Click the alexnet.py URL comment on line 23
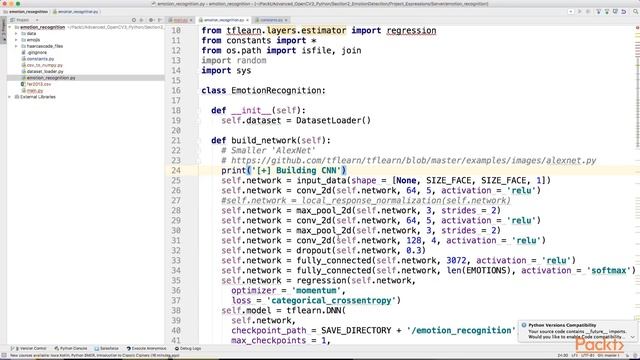Screen dimensions: 640x360 point(409,161)
